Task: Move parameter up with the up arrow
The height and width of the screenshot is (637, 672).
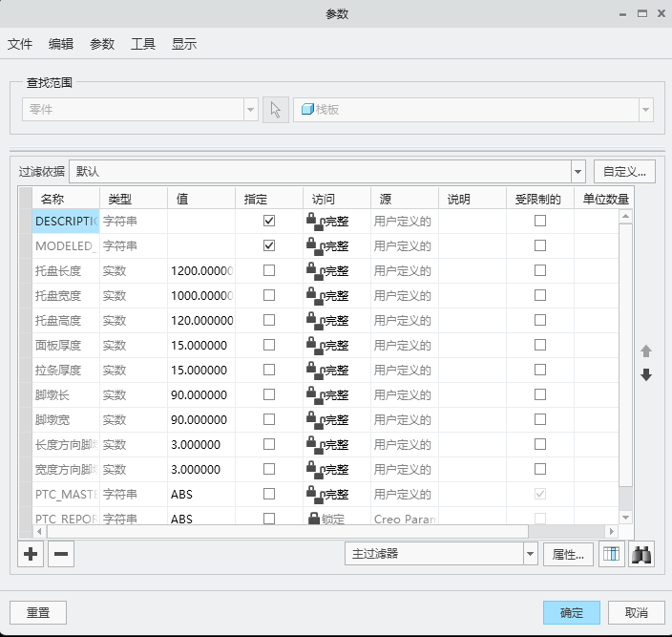Action: [x=646, y=351]
